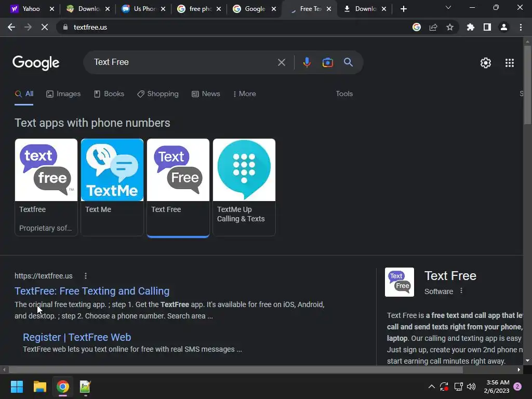Open Register | TextFree Web link
The image size is (532, 399).
(77, 337)
